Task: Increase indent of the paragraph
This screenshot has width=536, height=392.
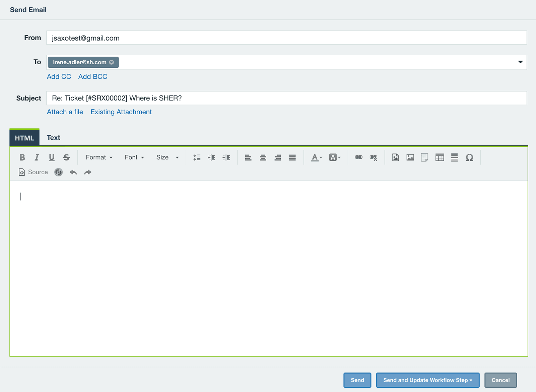Action: click(x=226, y=157)
